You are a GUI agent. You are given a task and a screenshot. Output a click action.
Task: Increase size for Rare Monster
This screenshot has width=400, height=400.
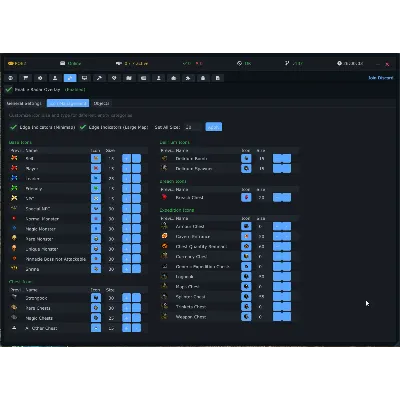point(126,239)
